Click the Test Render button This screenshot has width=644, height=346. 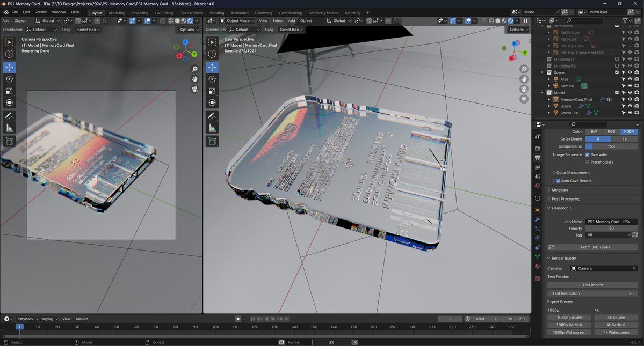[592, 285]
